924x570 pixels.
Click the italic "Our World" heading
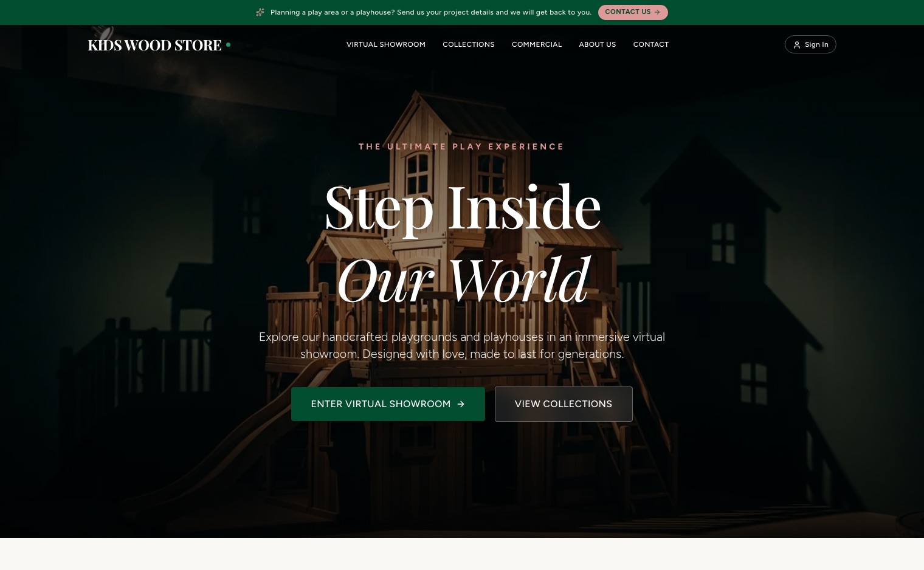[463, 280]
